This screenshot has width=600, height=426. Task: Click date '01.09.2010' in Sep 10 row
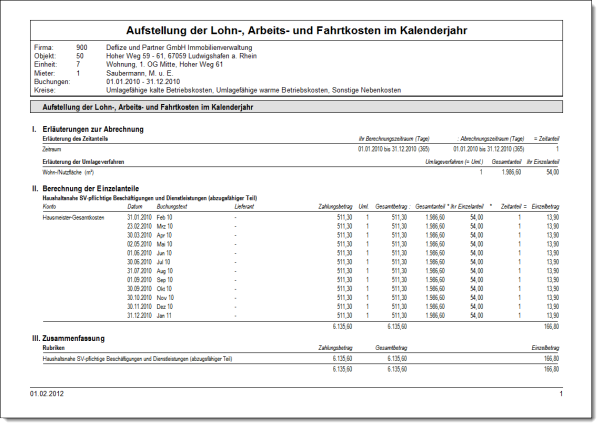point(140,280)
